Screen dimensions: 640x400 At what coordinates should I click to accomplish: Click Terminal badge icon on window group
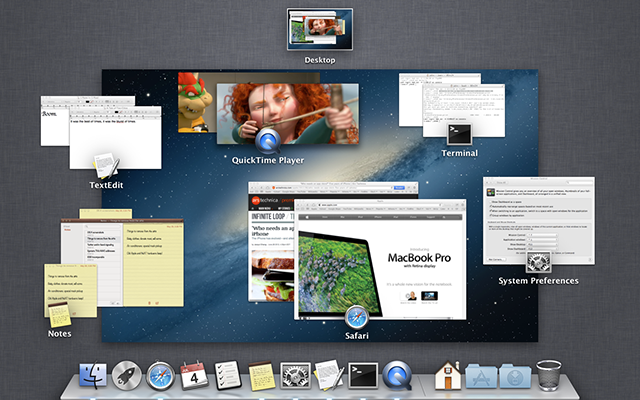click(x=460, y=135)
